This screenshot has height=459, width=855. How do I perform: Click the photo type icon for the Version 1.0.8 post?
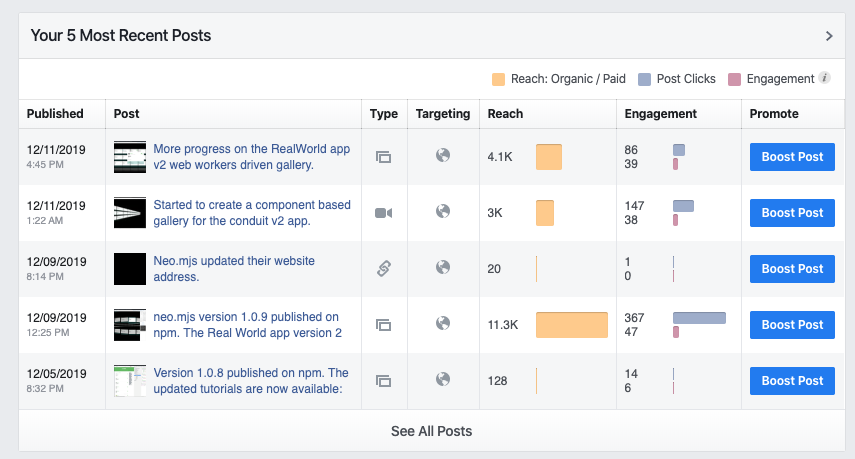(x=383, y=381)
